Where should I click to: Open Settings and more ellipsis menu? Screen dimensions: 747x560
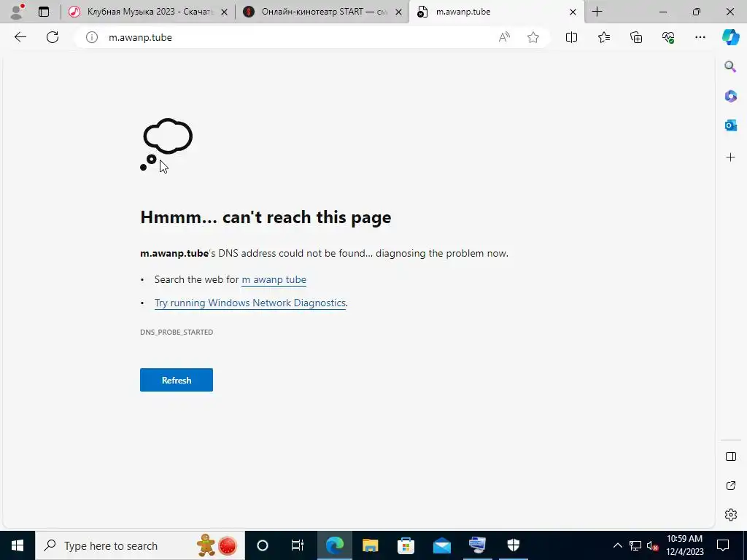click(x=700, y=37)
